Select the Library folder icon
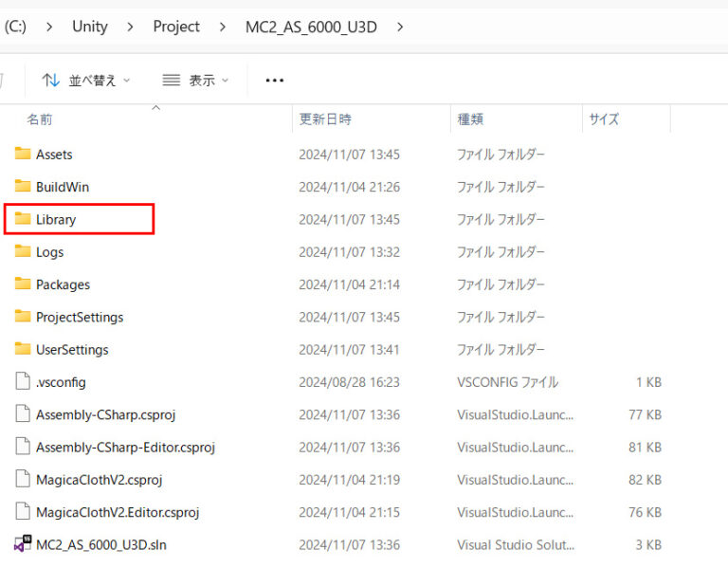The image size is (728, 568). (x=23, y=219)
